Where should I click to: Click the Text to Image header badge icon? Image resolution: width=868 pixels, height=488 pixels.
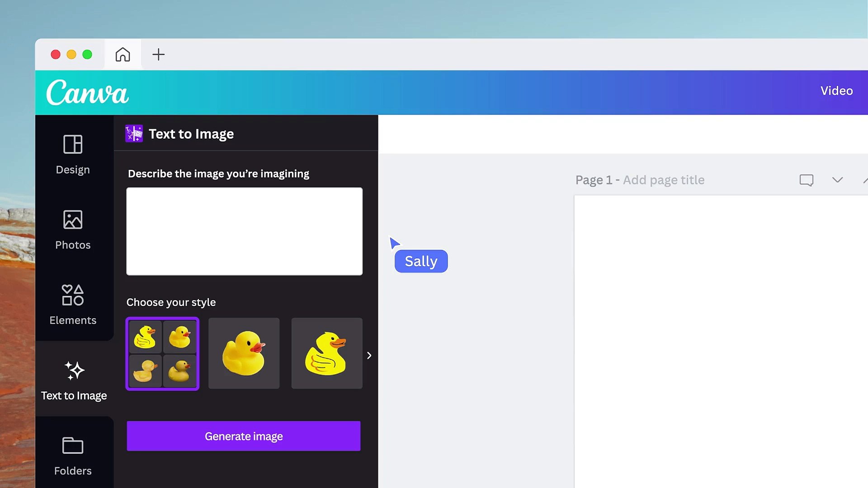point(133,133)
